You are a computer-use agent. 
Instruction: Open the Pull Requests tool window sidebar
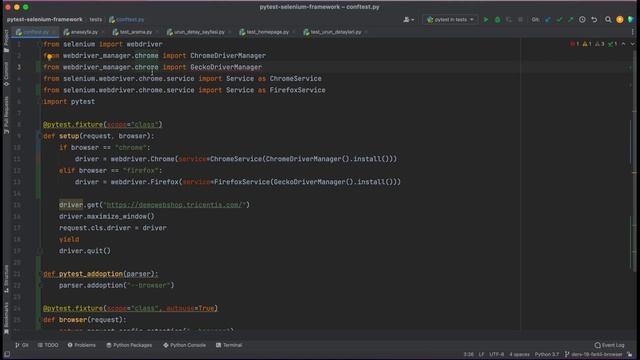6,116
